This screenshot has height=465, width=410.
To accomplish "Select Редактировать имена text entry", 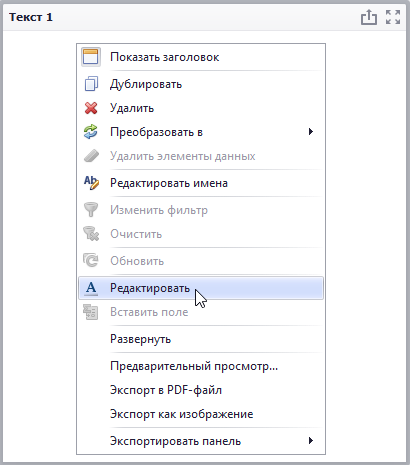I will pos(169,183).
